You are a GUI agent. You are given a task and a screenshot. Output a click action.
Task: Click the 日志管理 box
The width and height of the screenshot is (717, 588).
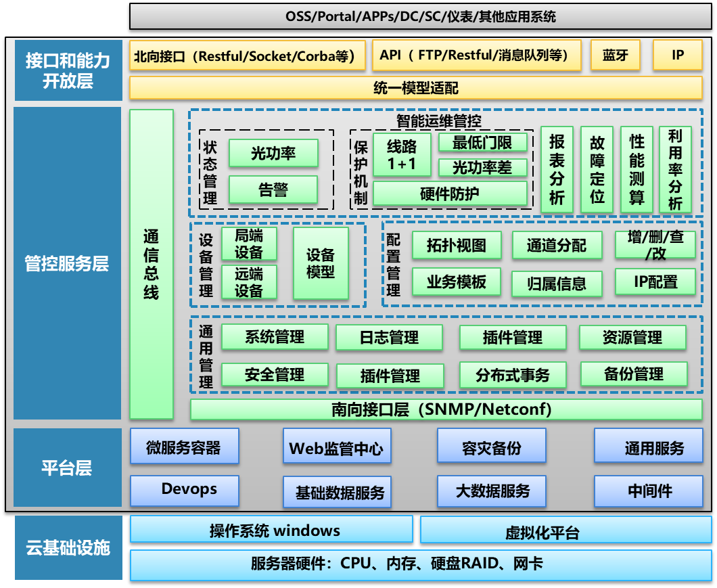point(389,337)
